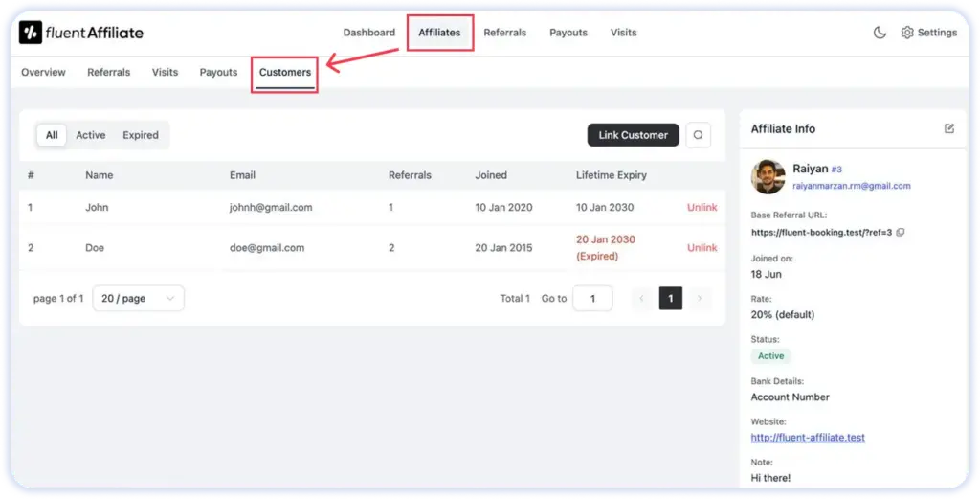Viewport: 980px width, 499px height.
Task: Click the Account Number bank detail
Action: (x=790, y=397)
